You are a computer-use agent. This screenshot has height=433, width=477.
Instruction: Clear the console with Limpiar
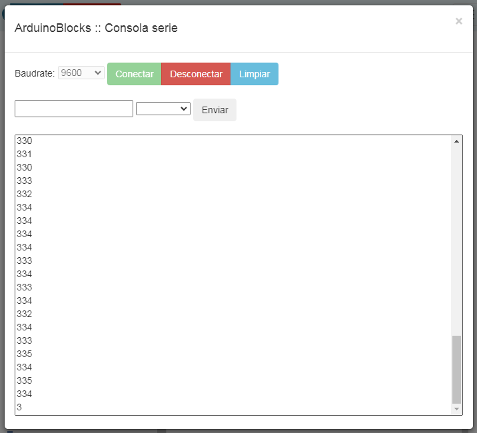coord(255,74)
